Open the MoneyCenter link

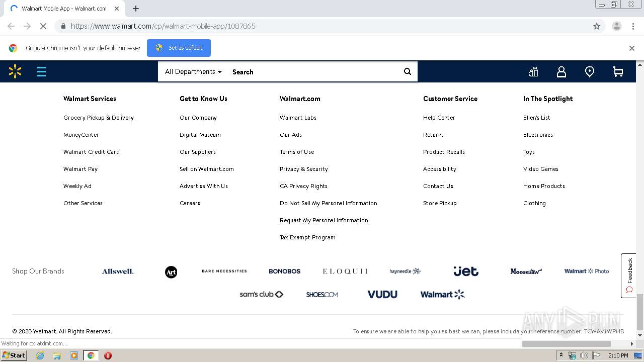[81, 135]
